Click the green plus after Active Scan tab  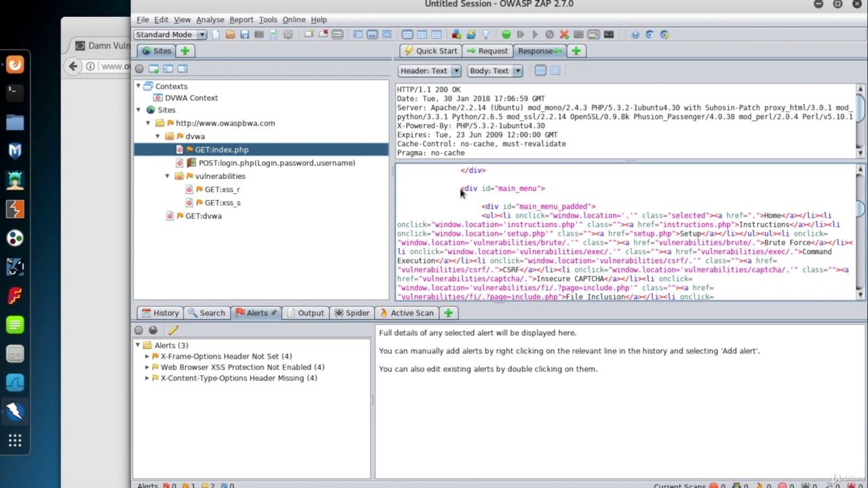pyautogui.click(x=448, y=313)
